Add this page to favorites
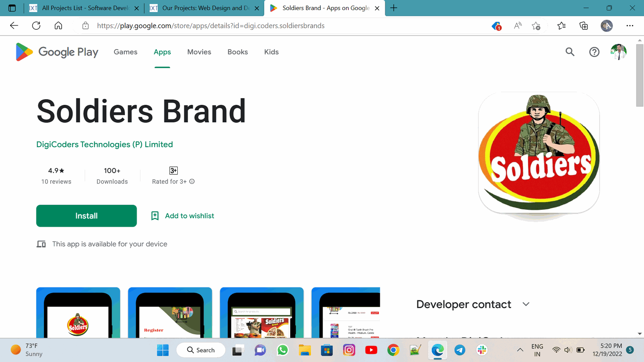This screenshot has height=362, width=644. click(536, 26)
